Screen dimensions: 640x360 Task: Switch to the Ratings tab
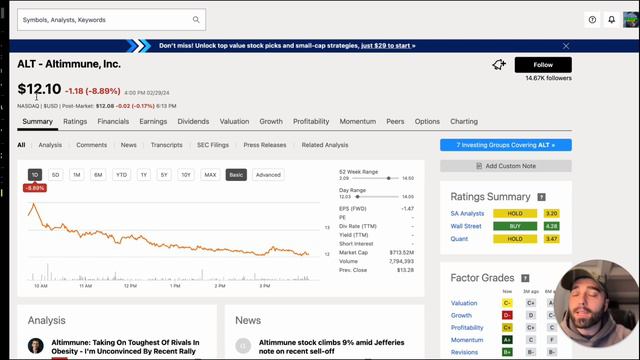click(x=75, y=122)
